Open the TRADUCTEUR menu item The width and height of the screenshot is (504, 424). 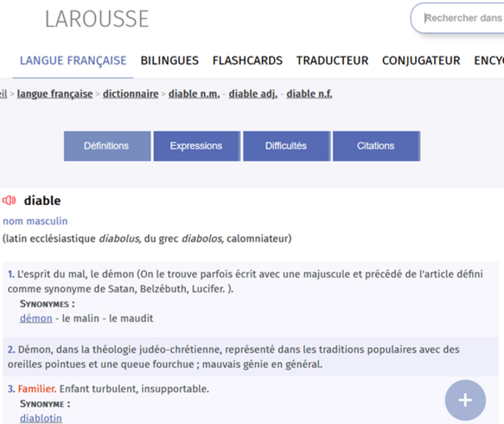point(332,60)
